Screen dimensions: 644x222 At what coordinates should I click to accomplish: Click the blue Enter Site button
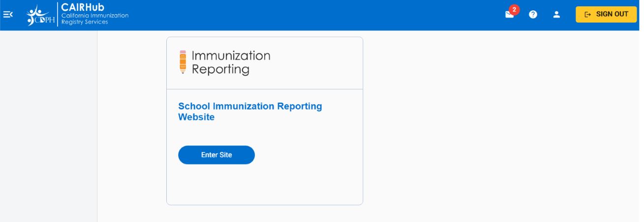(216, 155)
